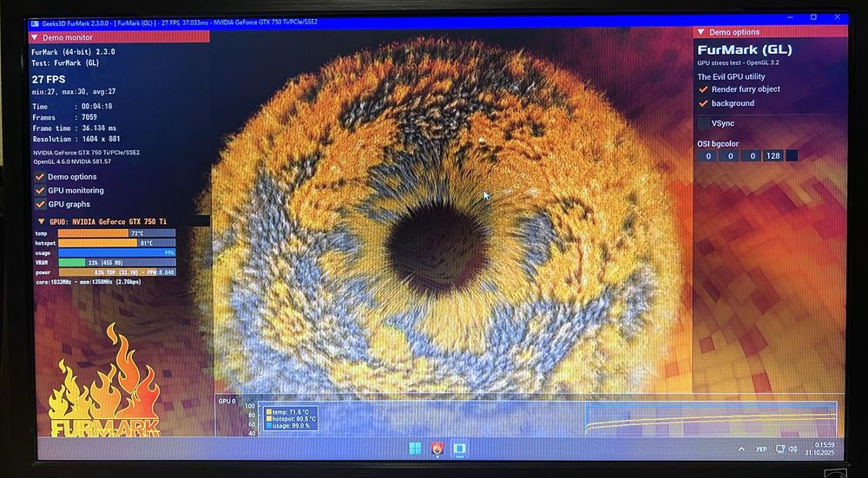Click the FurMark (GL) heading in Demo options
The height and width of the screenshot is (478, 868).
[745, 49]
